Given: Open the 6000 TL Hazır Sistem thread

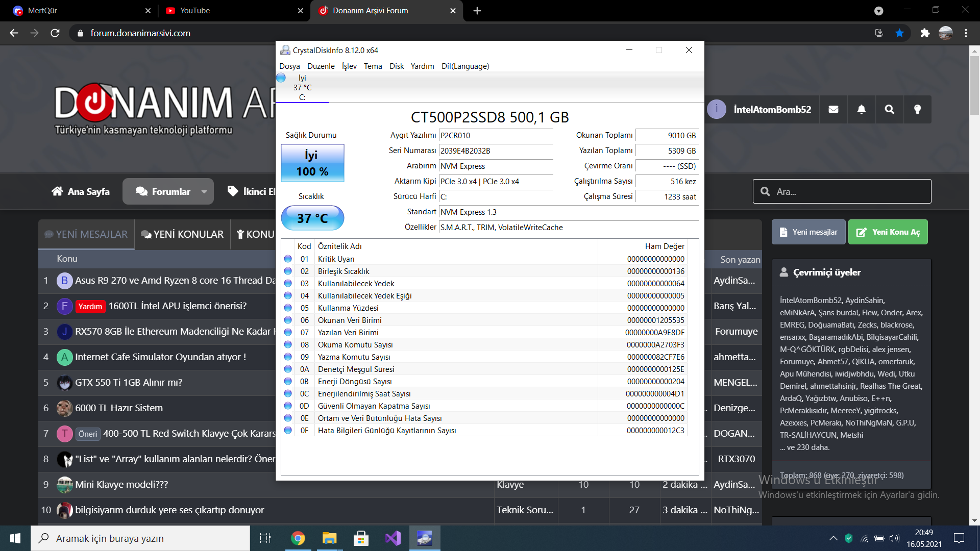Looking at the screenshot, I should (119, 408).
